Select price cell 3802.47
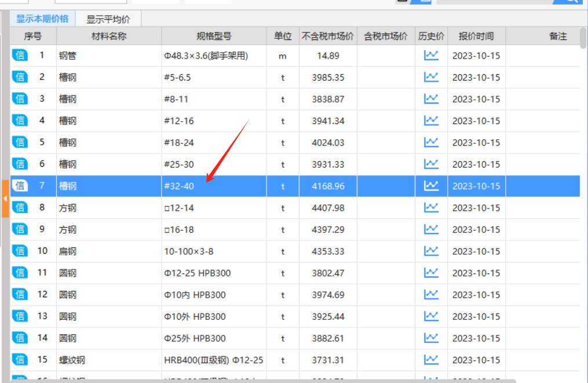588x383 pixels. (328, 273)
